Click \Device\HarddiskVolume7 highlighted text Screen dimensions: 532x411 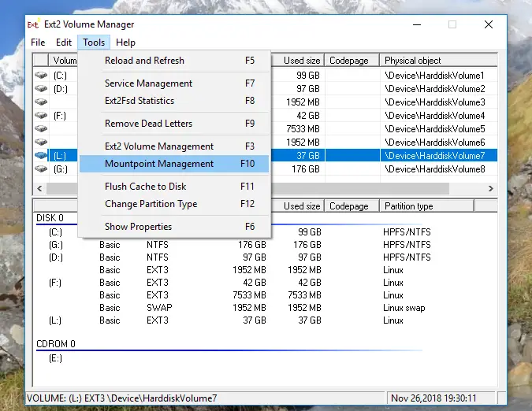[434, 156]
